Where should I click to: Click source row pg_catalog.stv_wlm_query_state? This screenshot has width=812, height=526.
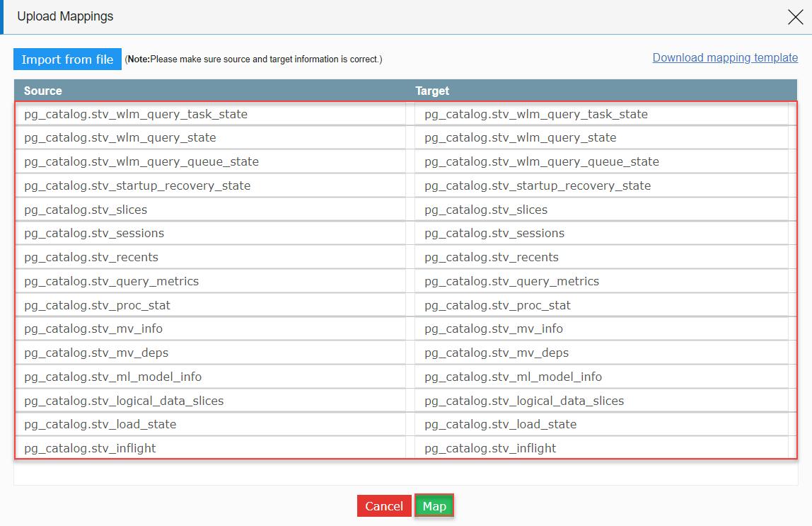click(x=212, y=138)
